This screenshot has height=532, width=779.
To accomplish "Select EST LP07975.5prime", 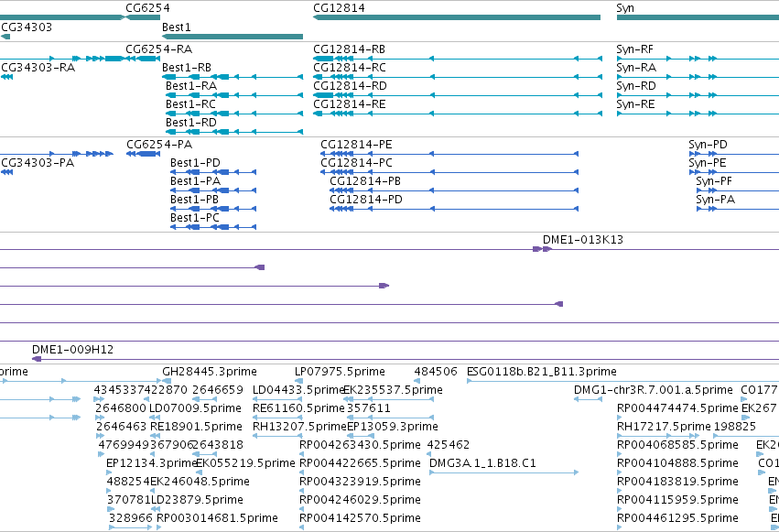I will point(340,372).
